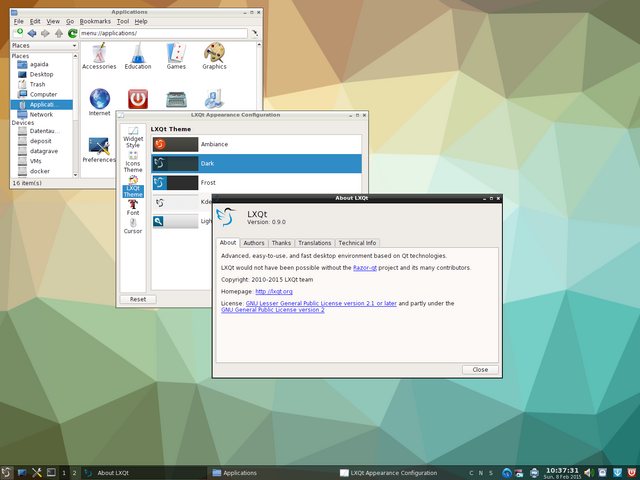Open the GNU General Public License version 2 link
This screenshot has width=640, height=480.
coord(273,310)
